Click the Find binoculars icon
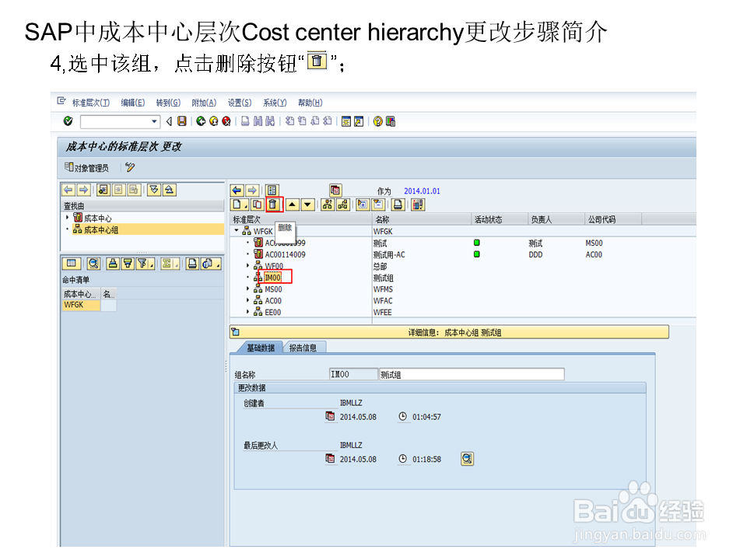747x560 pixels. click(x=258, y=121)
